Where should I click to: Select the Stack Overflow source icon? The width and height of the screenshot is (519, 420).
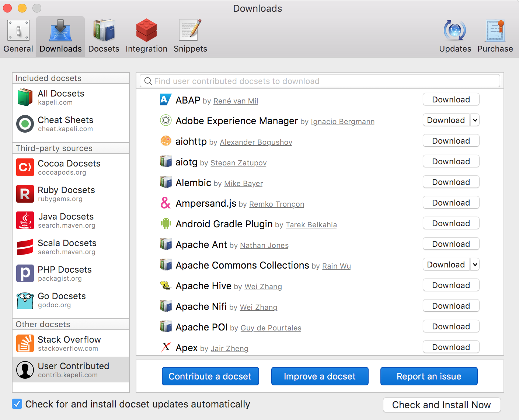coord(25,343)
